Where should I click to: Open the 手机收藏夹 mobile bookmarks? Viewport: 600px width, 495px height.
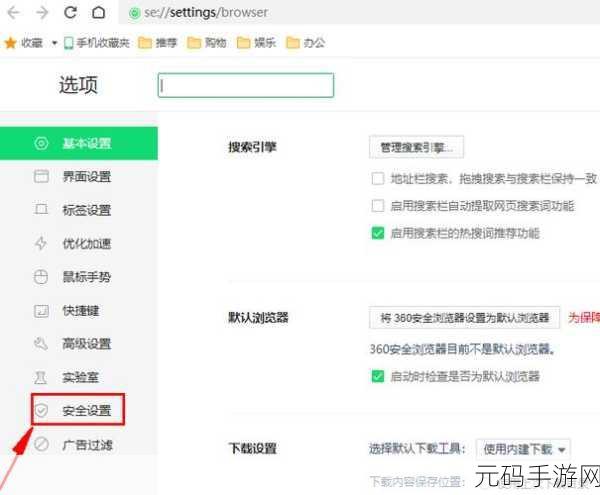point(97,43)
